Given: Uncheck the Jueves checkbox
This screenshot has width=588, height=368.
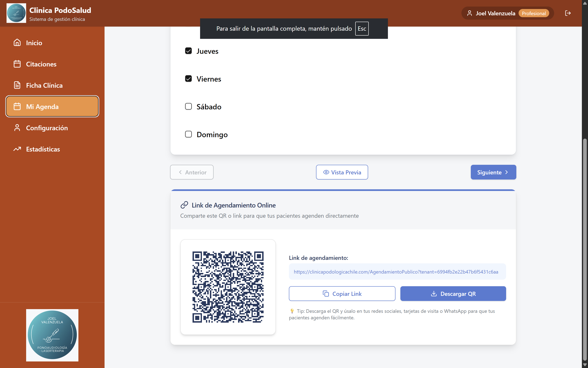Looking at the screenshot, I should coord(188,51).
